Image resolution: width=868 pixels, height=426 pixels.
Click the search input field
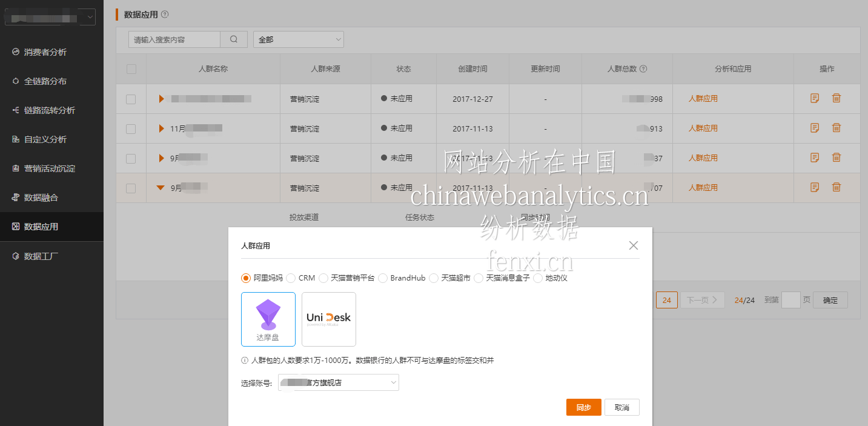(x=174, y=39)
